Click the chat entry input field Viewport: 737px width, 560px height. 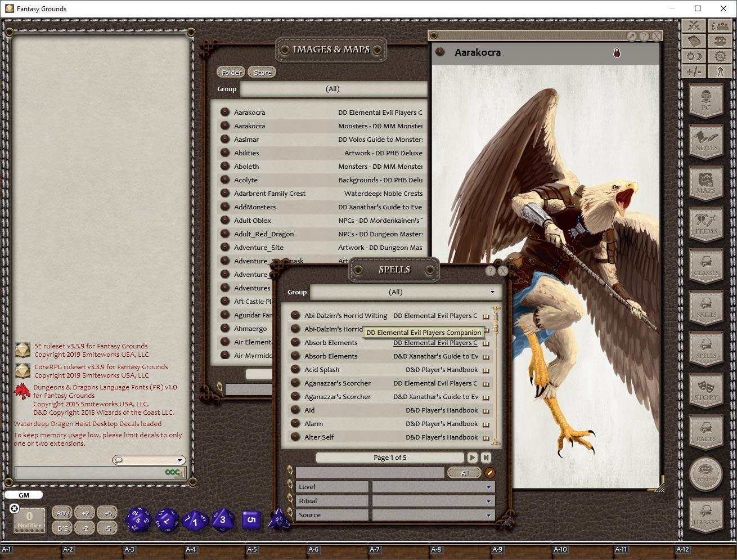tap(89, 473)
